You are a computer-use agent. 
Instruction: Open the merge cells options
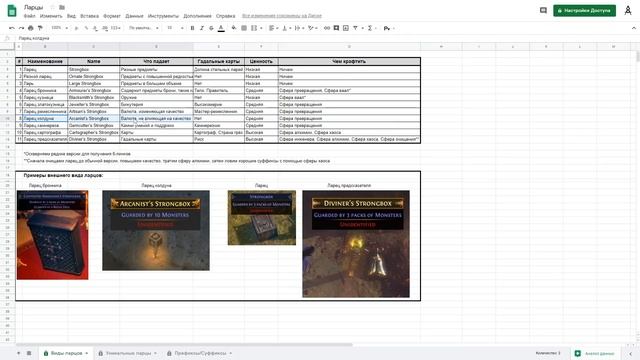tap(256, 28)
